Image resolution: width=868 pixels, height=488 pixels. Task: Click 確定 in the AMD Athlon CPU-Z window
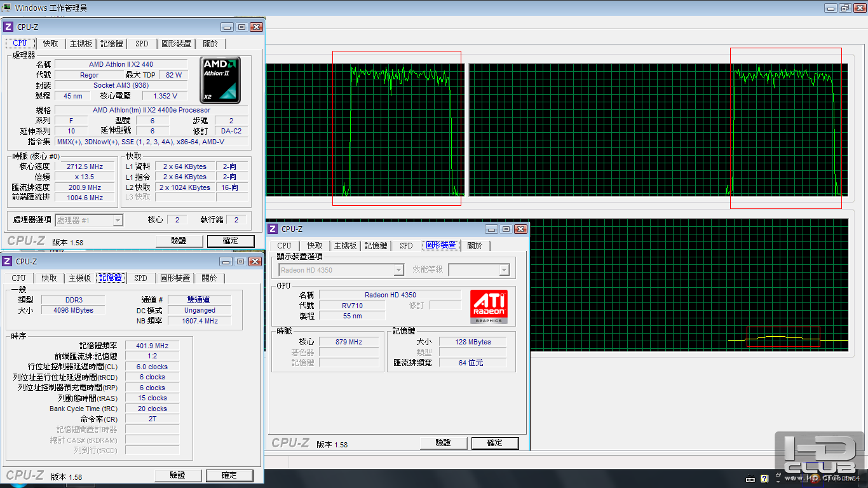pos(231,241)
